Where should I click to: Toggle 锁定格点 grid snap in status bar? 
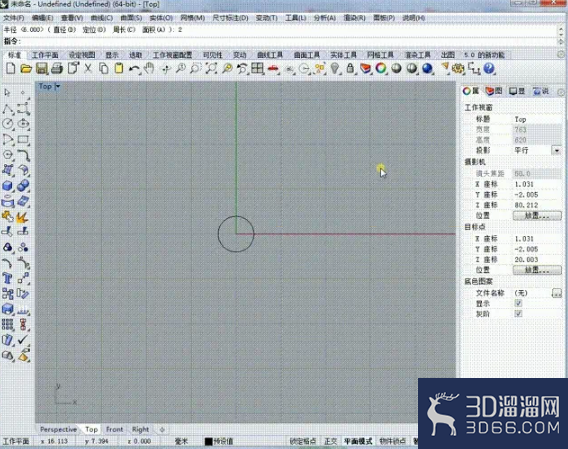303,441
